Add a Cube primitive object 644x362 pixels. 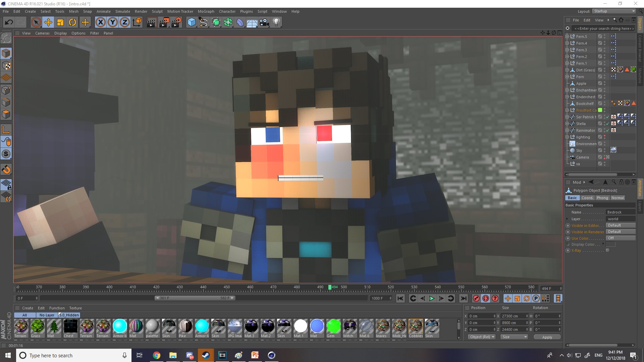coord(192,22)
